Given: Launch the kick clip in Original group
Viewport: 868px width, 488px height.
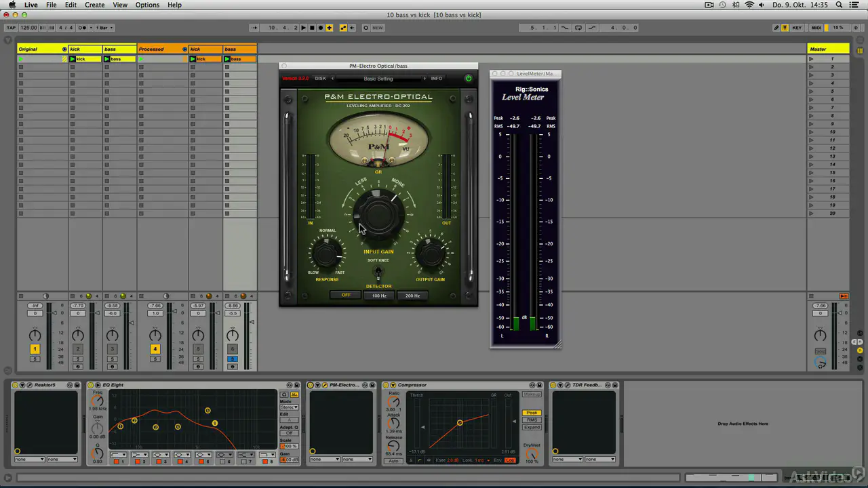Looking at the screenshot, I should [x=73, y=59].
